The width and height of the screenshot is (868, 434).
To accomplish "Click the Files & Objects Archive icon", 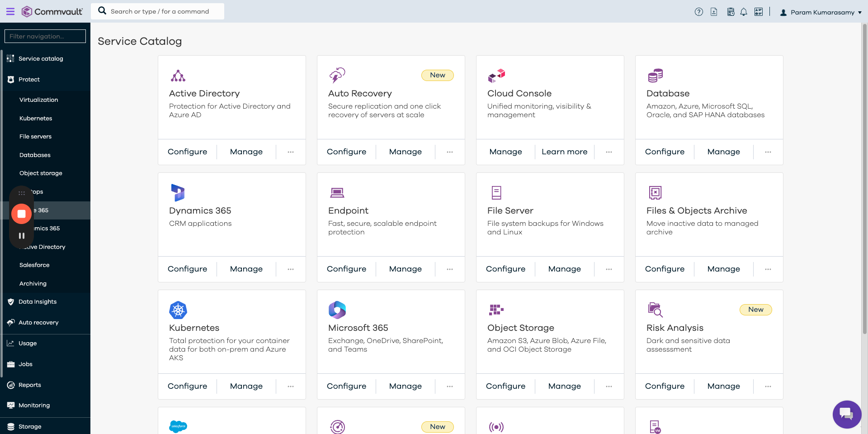I will [x=656, y=193].
